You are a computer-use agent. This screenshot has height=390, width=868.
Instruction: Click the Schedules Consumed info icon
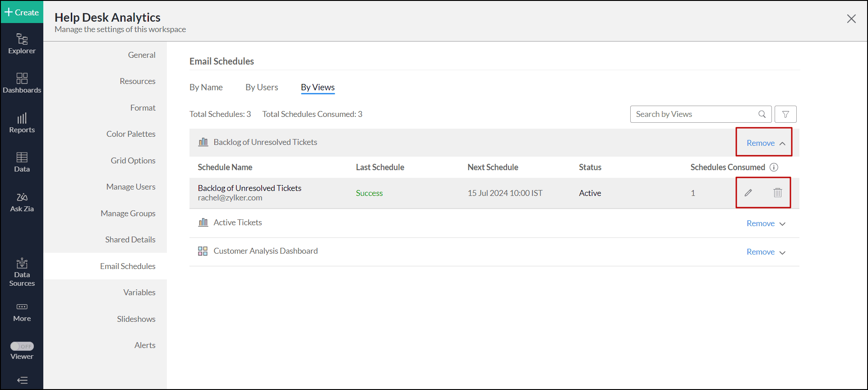click(x=774, y=167)
